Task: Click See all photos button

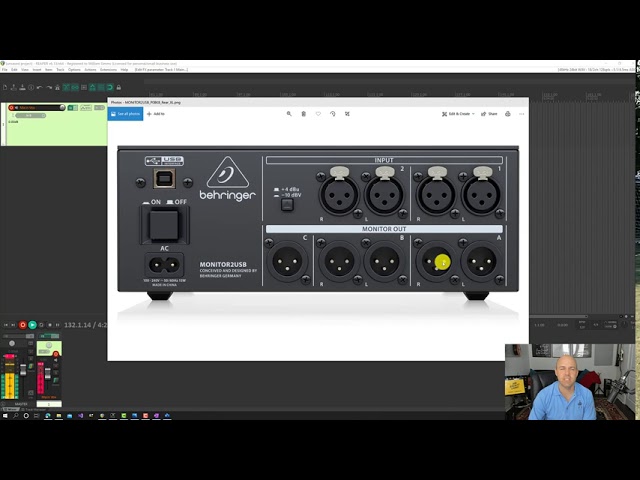Action: [125, 114]
